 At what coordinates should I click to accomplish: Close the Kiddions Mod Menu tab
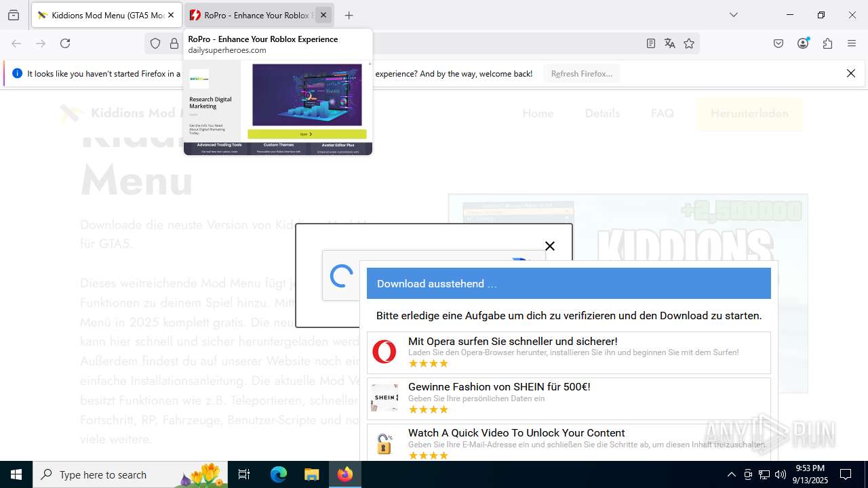(170, 15)
